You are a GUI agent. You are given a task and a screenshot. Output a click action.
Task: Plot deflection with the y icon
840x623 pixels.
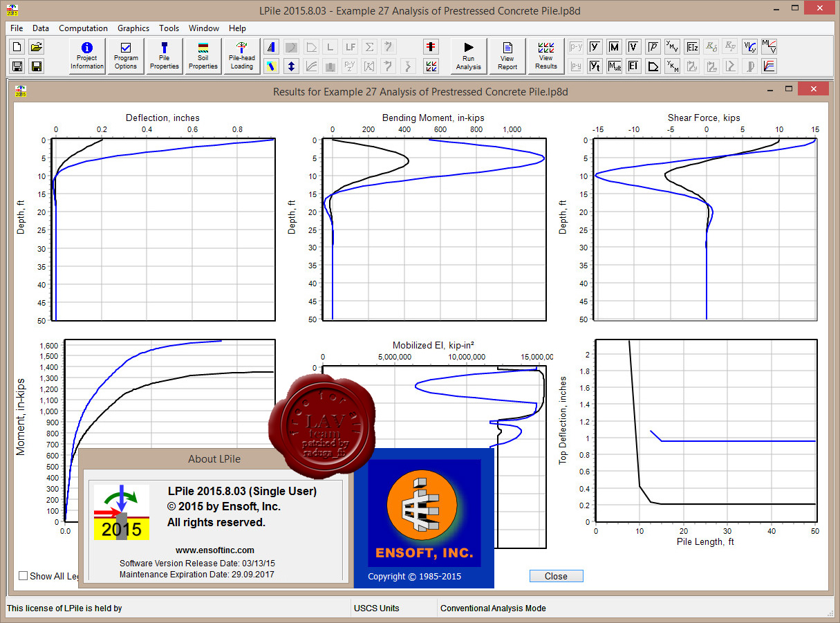[x=595, y=47]
